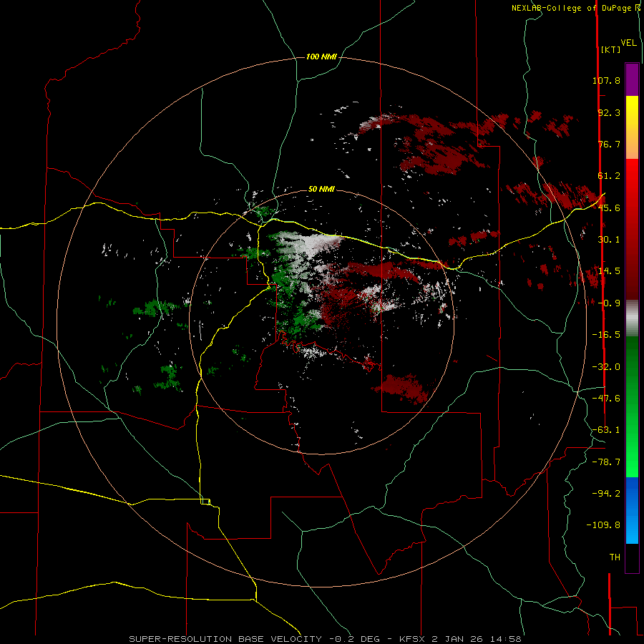Screen dimensions: 644x644
Task: Pick the yellow-orange segment of the color bar
Action: pyautogui.click(x=632, y=127)
